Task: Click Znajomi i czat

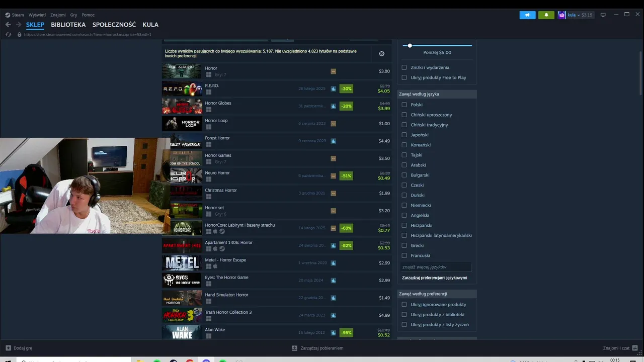Action: (x=620, y=348)
